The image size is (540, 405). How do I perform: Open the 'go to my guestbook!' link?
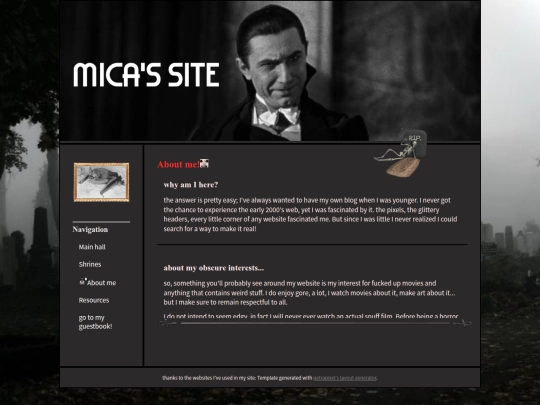point(95,322)
